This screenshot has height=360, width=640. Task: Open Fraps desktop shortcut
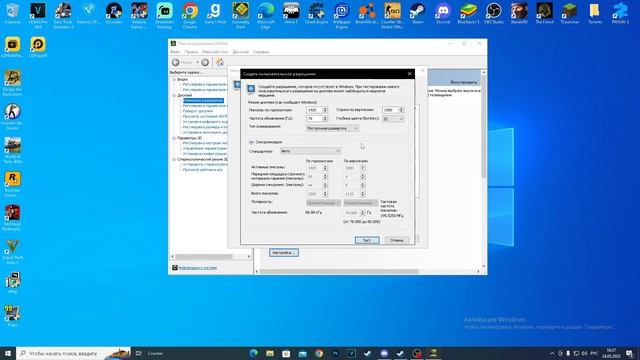(x=12, y=316)
